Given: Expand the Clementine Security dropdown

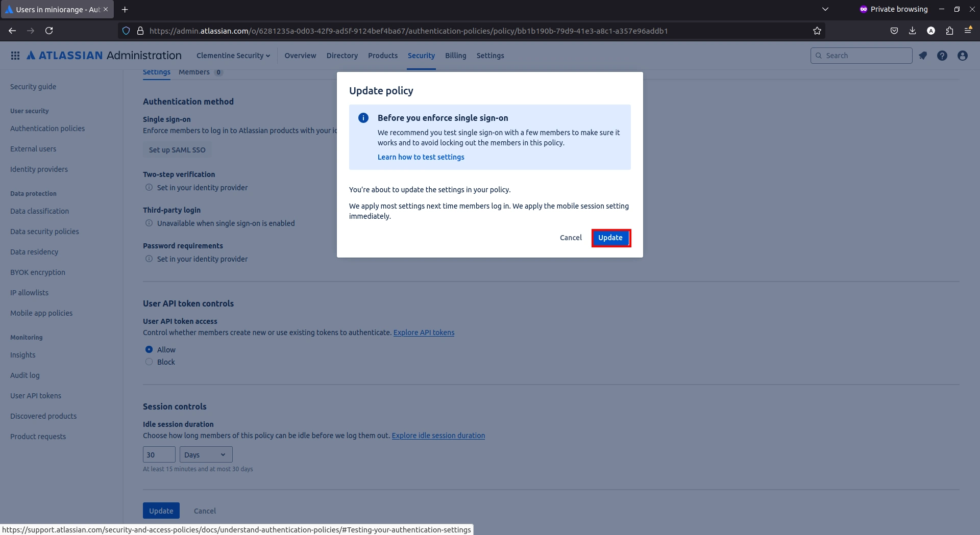Looking at the screenshot, I should point(233,56).
